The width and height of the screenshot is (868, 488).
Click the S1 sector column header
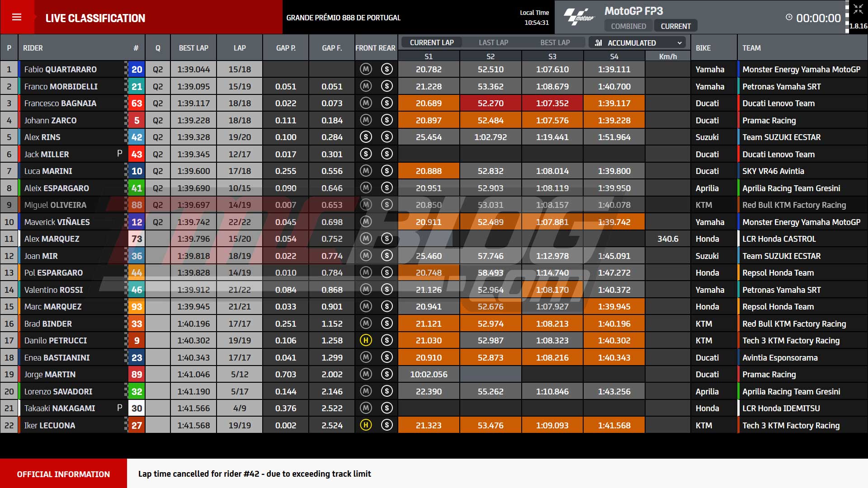point(429,56)
